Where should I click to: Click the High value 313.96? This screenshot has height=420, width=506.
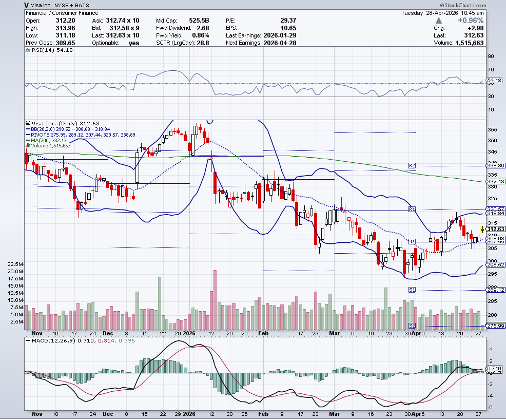pyautogui.click(x=66, y=28)
